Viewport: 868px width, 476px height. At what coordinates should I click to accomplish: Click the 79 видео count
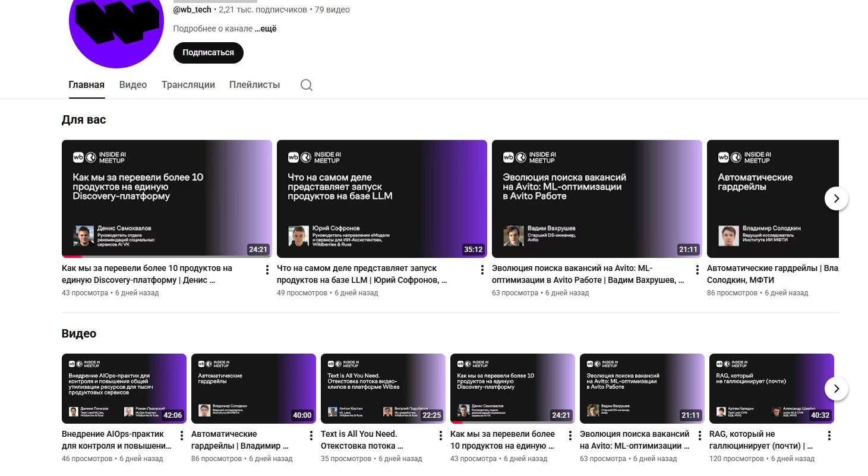coord(332,10)
